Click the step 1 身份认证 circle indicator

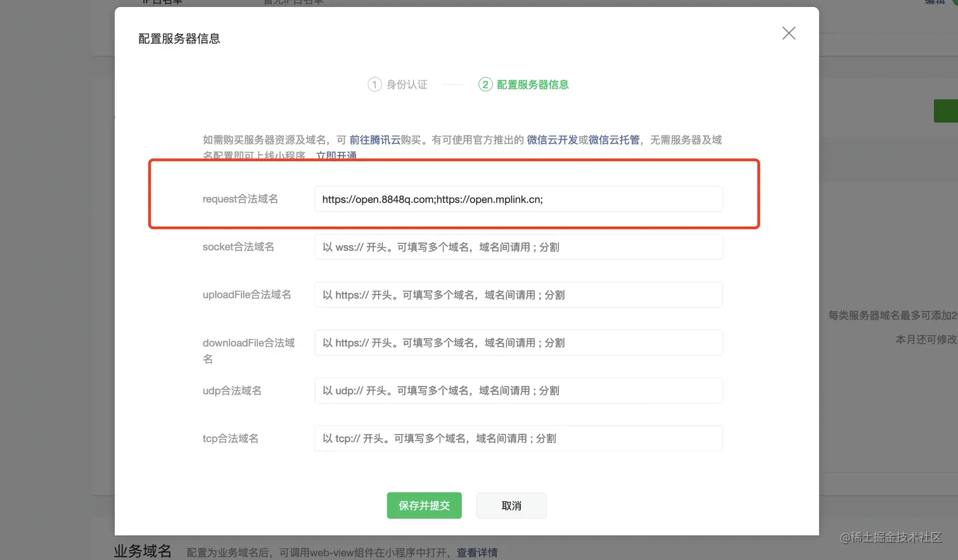[374, 84]
